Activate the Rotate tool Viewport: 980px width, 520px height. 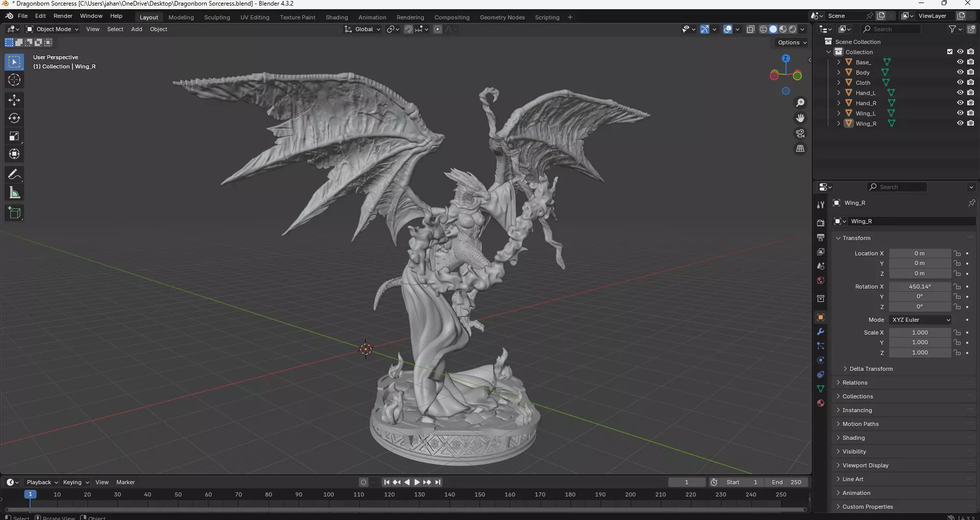tap(14, 118)
